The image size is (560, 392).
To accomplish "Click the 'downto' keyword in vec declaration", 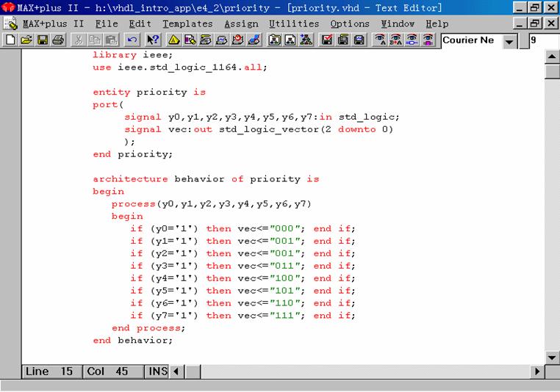I will (356, 129).
